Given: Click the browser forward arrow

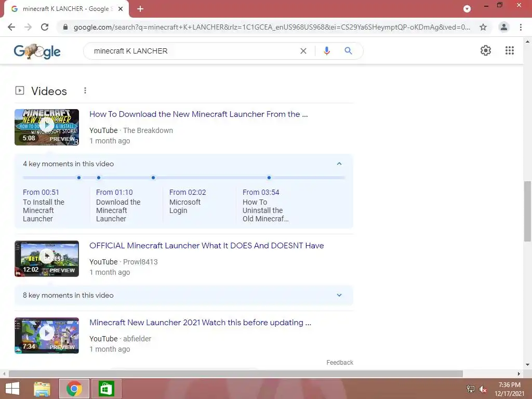Looking at the screenshot, I should coord(28,27).
